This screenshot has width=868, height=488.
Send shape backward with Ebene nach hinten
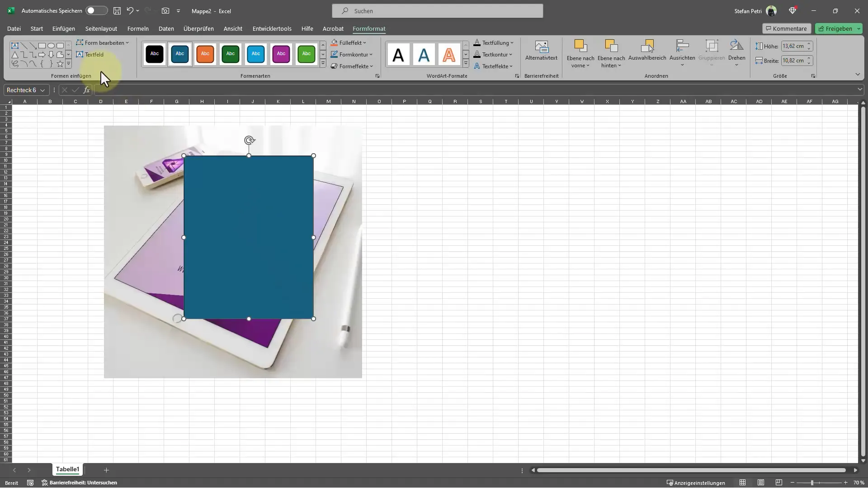[x=611, y=54]
